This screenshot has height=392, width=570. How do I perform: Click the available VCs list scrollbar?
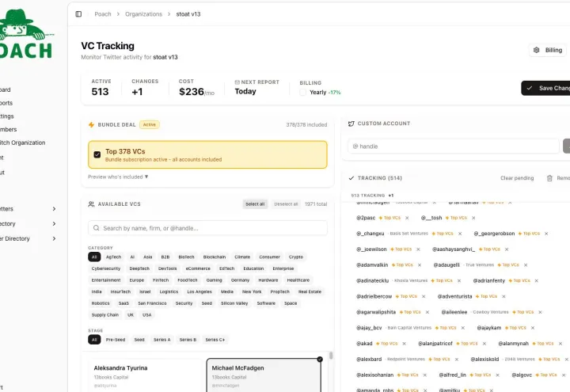(x=331, y=356)
